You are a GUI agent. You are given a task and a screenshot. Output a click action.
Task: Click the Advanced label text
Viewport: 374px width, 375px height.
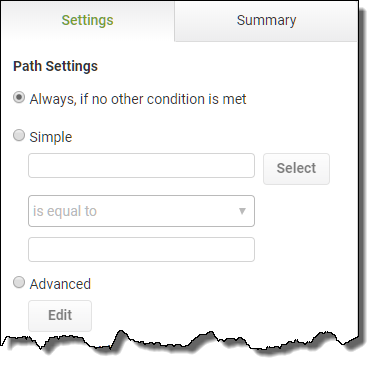60,284
